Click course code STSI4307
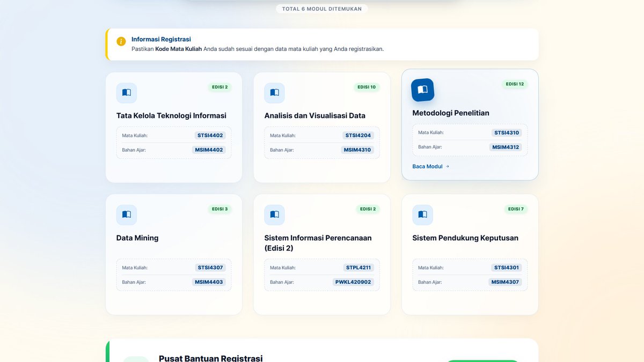The image size is (644, 362). [x=210, y=268]
